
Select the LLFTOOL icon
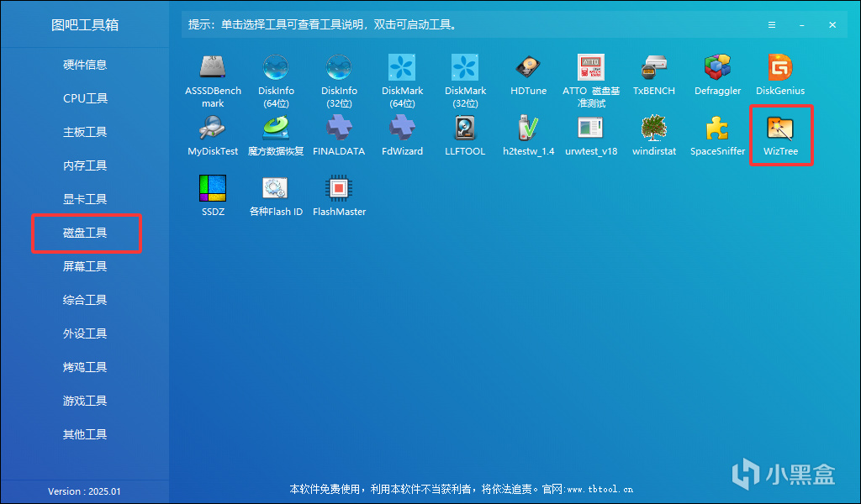465,129
